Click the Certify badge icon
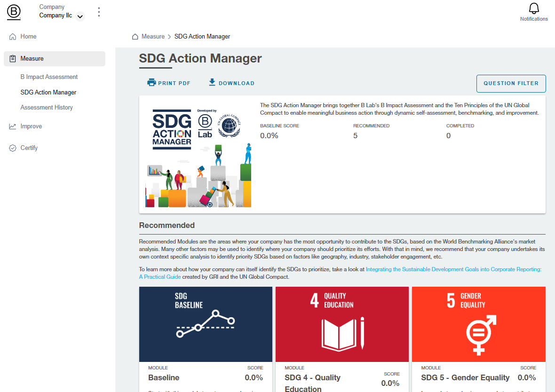Viewport: 555px width, 392px height. pyautogui.click(x=13, y=148)
